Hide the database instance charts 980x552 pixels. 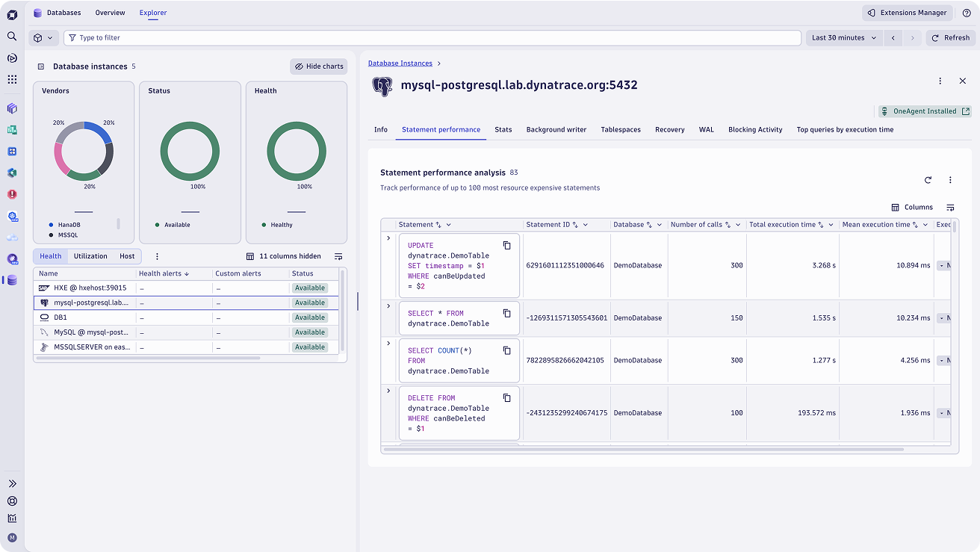pyautogui.click(x=318, y=66)
